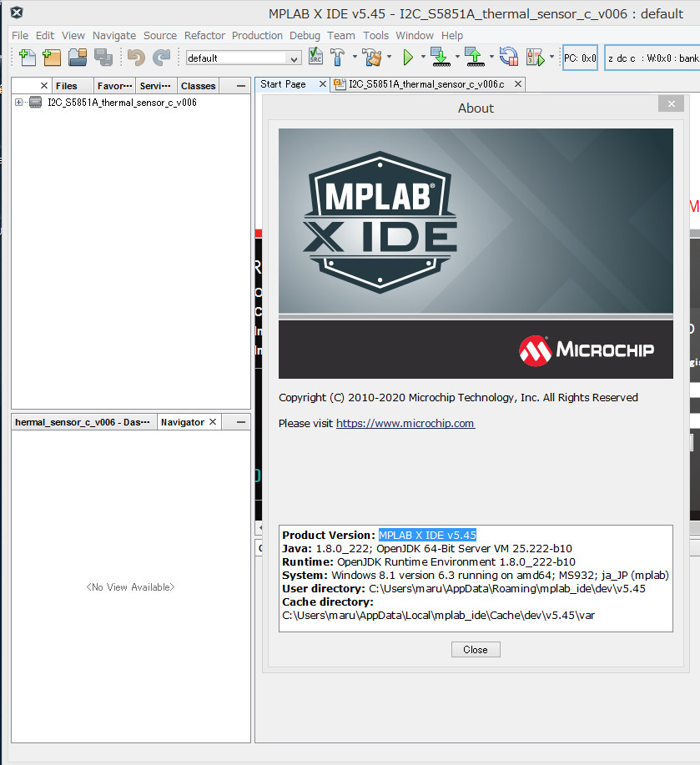Screen dimensions: 700x765
Task: Run the project with the green play icon
Action: point(408,58)
